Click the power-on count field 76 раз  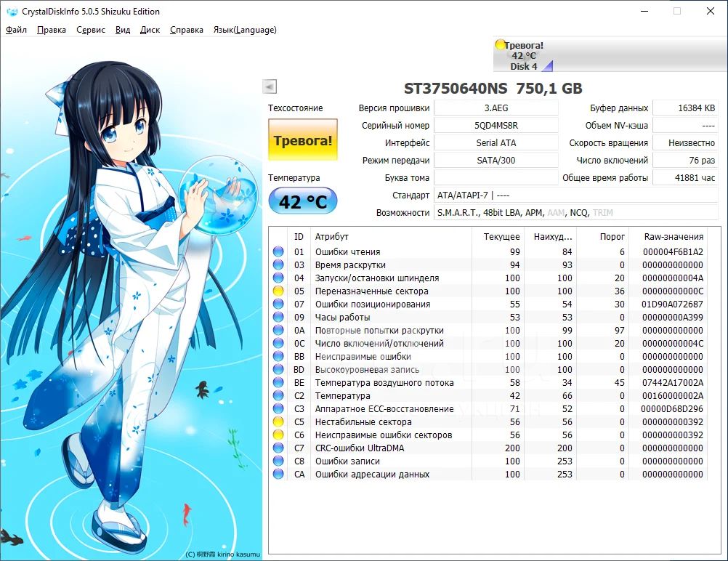click(685, 160)
